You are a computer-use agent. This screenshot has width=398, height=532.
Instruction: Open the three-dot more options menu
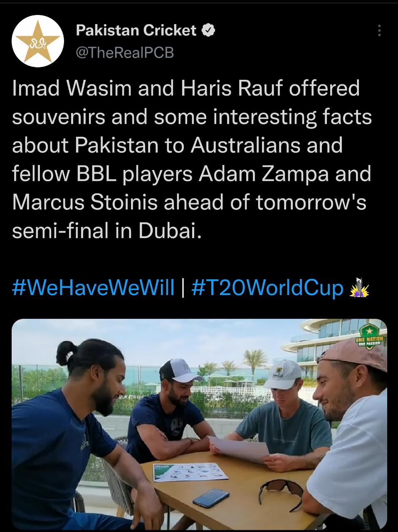(379, 31)
